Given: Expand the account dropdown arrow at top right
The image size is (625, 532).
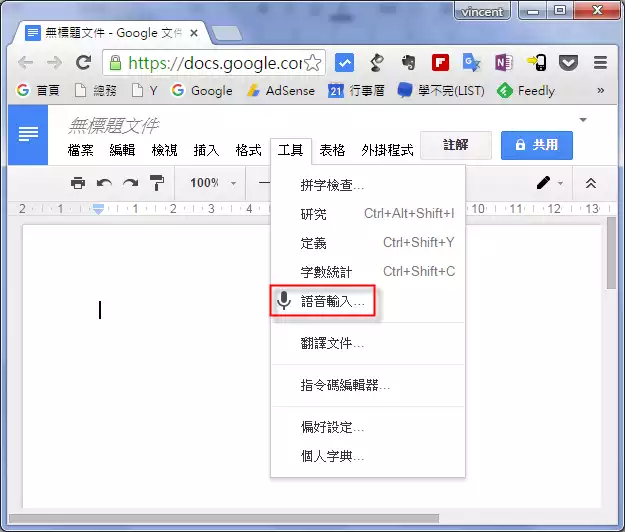Looking at the screenshot, I should 583,120.
